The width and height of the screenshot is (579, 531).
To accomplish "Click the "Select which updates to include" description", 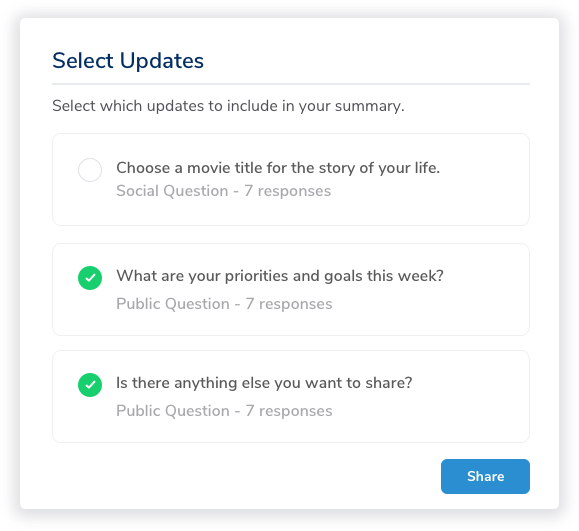I will [x=228, y=106].
